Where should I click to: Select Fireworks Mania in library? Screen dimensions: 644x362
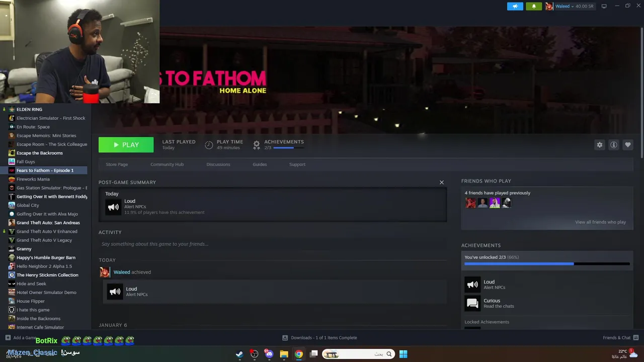click(x=33, y=179)
